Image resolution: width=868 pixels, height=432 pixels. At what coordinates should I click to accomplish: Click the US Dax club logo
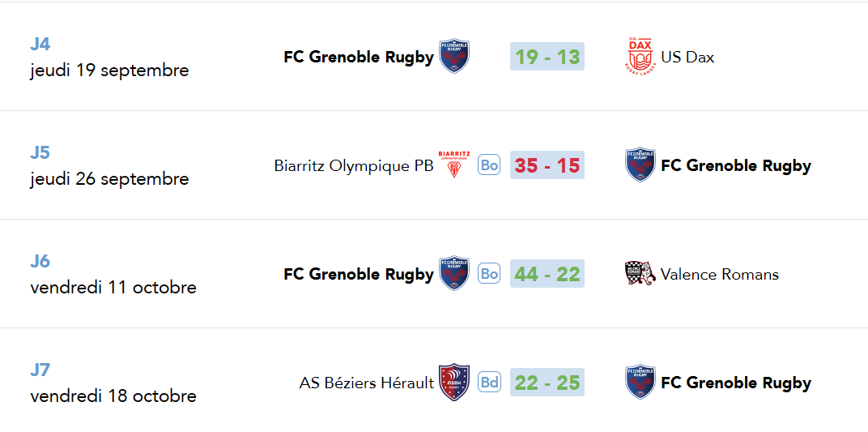tap(640, 57)
